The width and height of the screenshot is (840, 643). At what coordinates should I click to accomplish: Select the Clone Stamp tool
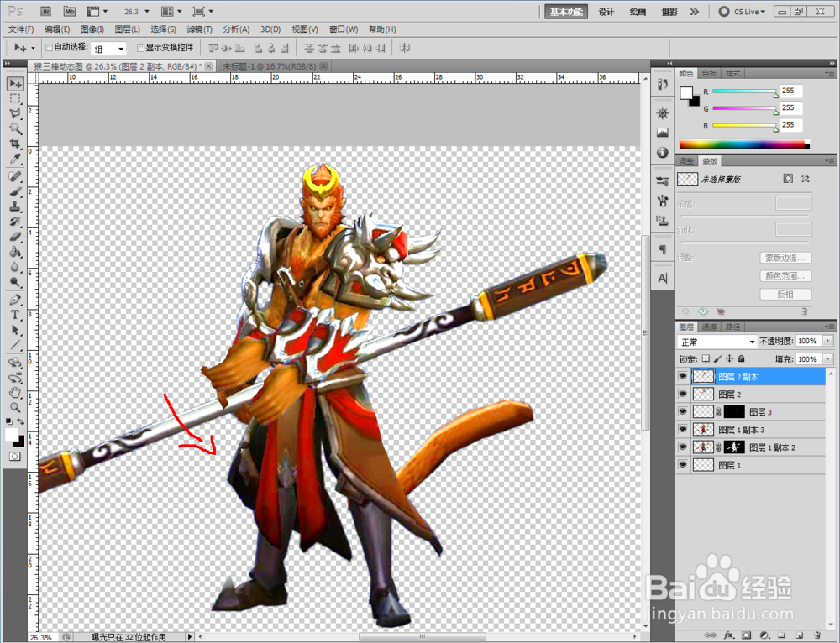(15, 206)
